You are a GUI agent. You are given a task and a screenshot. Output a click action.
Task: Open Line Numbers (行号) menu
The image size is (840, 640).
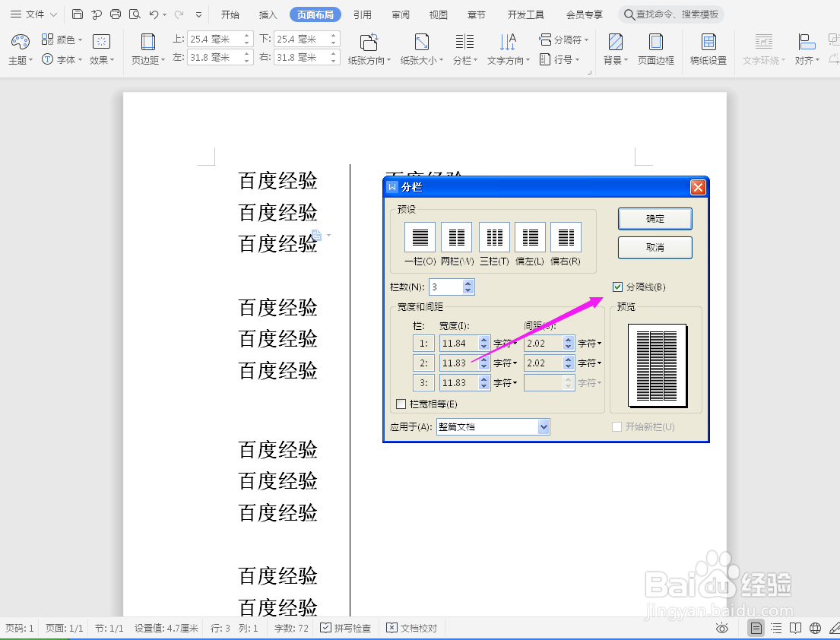pos(559,59)
